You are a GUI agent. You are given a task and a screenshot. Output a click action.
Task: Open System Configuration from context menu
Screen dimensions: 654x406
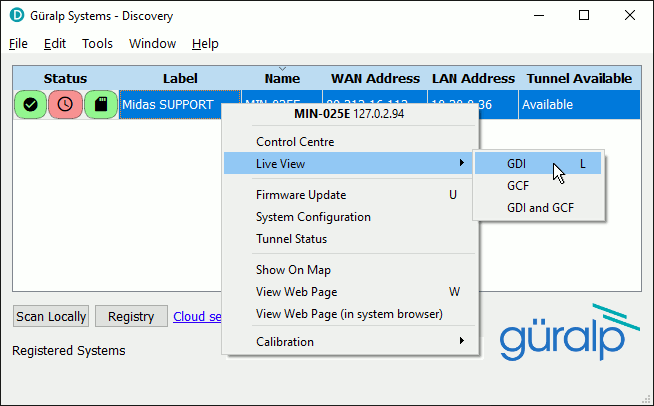351,217
